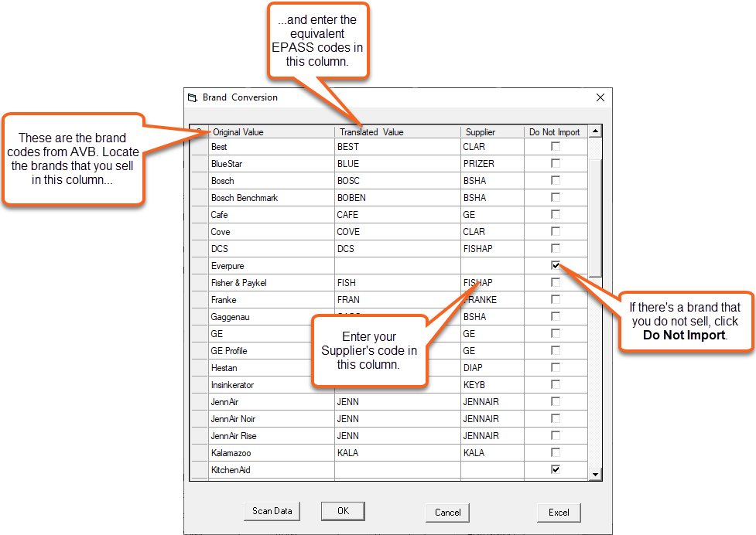Confirm with the OK button
756x535 pixels.
coord(343,511)
